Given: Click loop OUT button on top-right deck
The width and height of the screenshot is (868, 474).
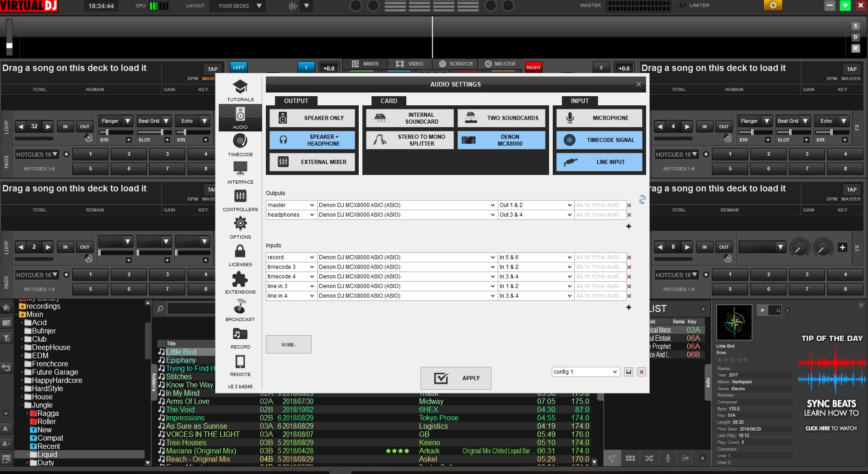Looking at the screenshot, I should (724, 126).
